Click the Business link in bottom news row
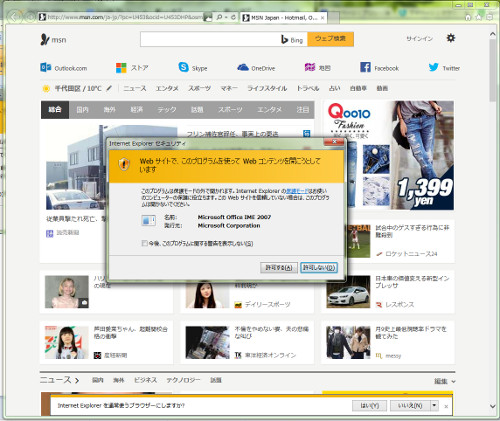Viewport: 500px width, 421px height. (x=145, y=380)
